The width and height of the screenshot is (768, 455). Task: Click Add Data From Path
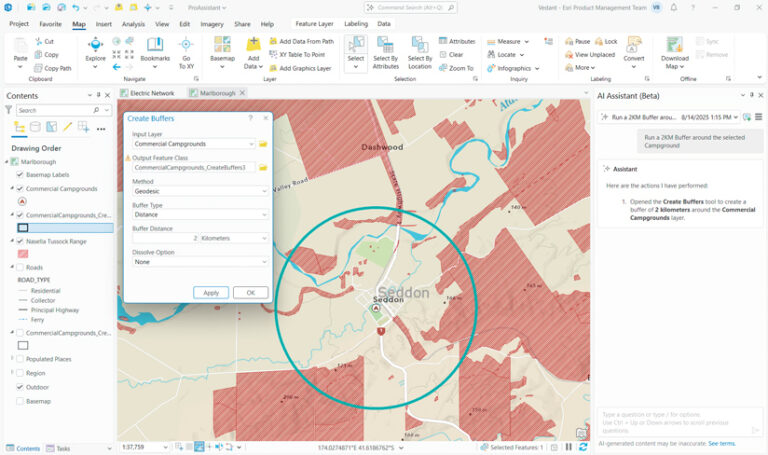(301, 42)
